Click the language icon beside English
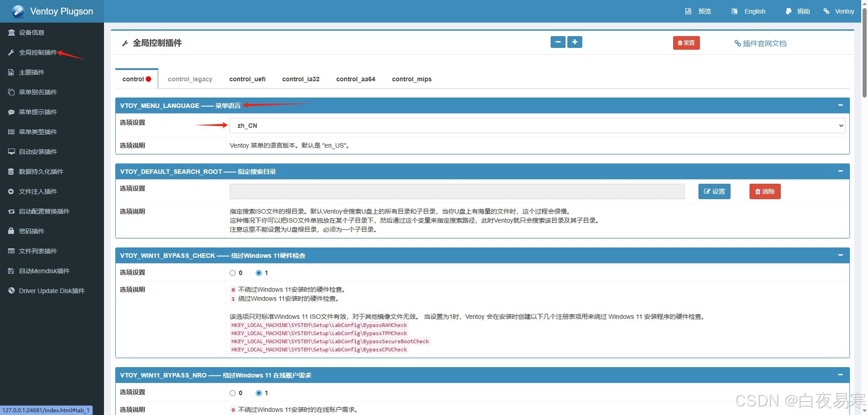868x415 pixels. [x=735, y=11]
